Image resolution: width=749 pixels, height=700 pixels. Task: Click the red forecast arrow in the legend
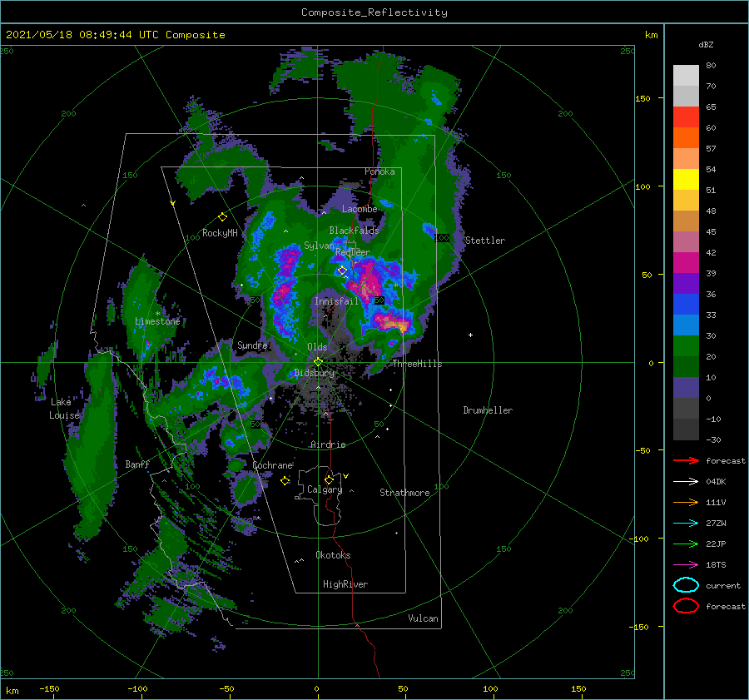pyautogui.click(x=686, y=460)
